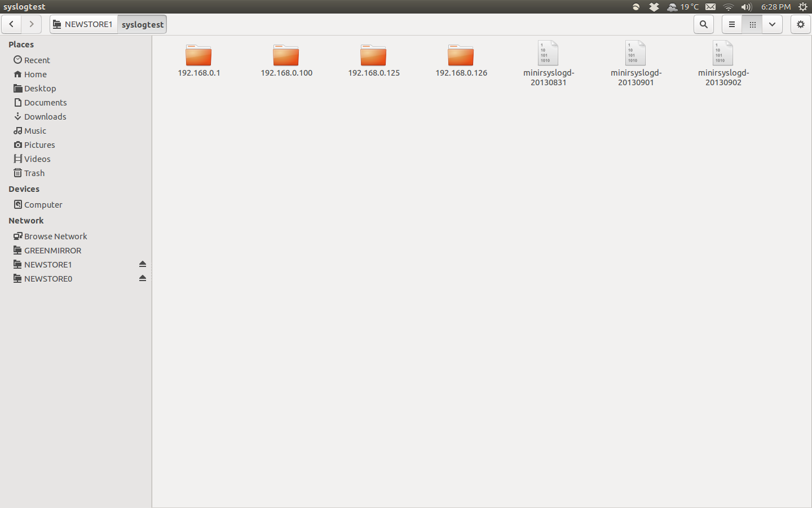812x508 pixels.
Task: Open the mail envelope indicator
Action: (710, 7)
